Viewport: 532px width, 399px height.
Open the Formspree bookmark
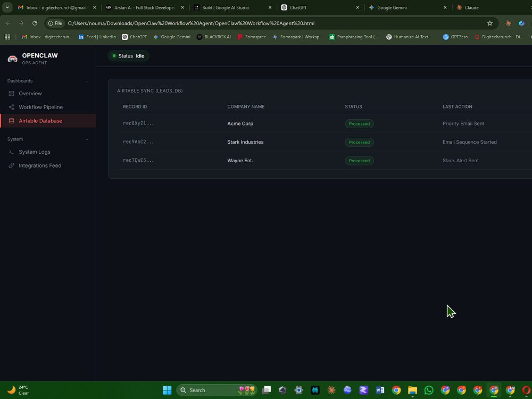252,37
